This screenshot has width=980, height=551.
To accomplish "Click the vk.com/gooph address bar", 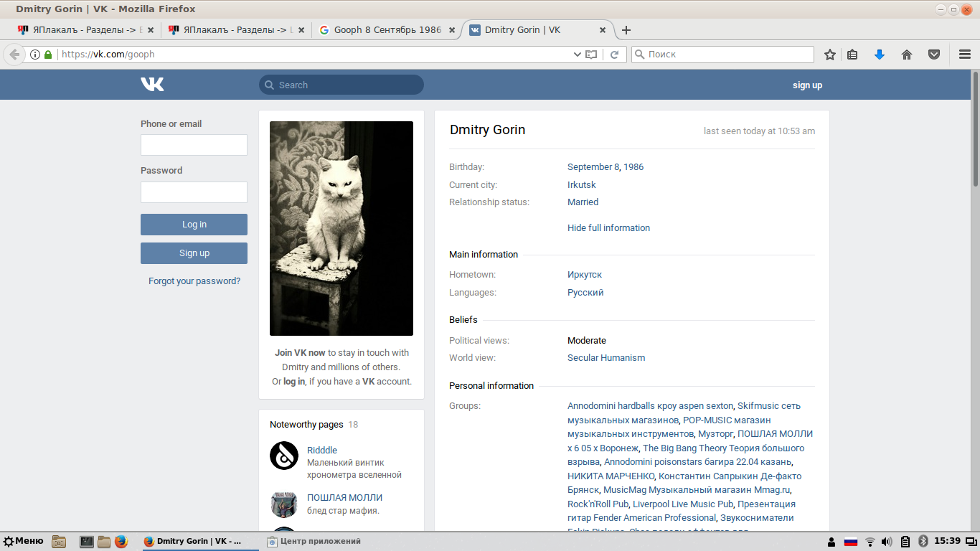I will [316, 55].
